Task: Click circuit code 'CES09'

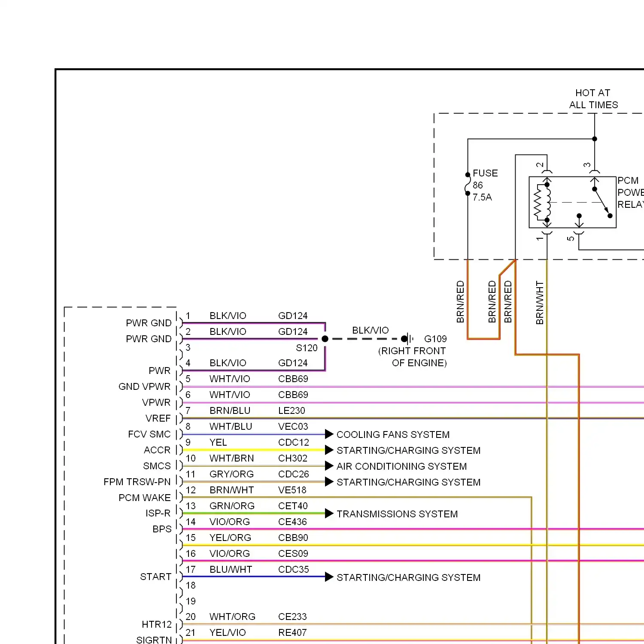Action: [293, 553]
